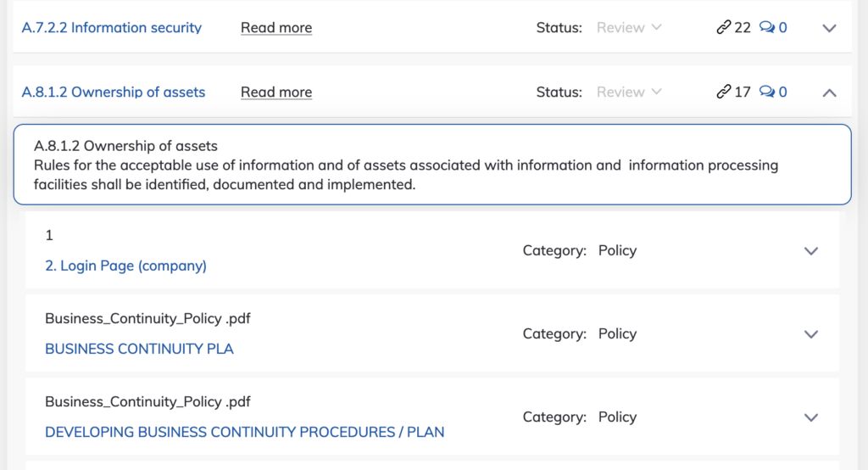Expand the A.7.2.2 Information security row chevron
868x470 pixels.
pyautogui.click(x=829, y=28)
